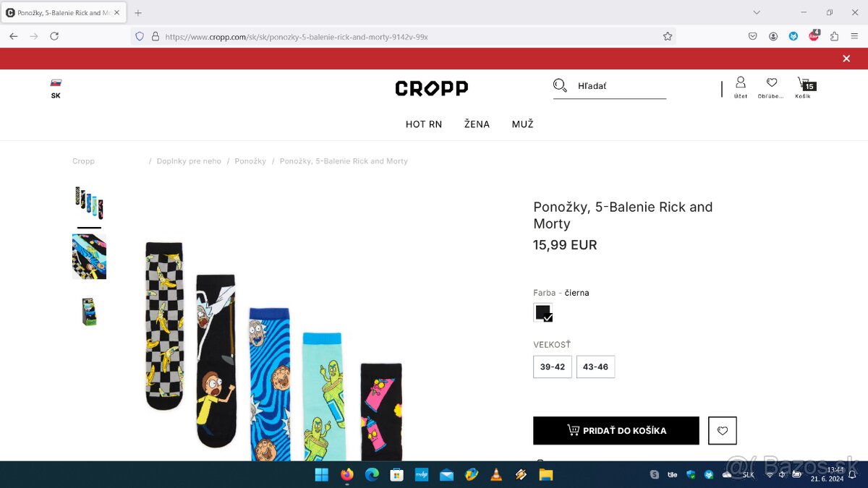Viewport: 868px width, 488px height.
Task: View the second socks thumbnail image
Action: 89,257
